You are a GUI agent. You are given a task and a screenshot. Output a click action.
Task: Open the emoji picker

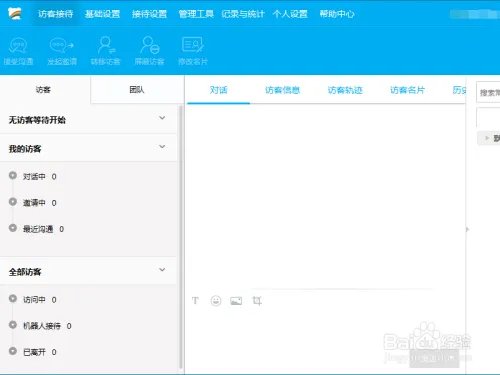pyautogui.click(x=216, y=301)
